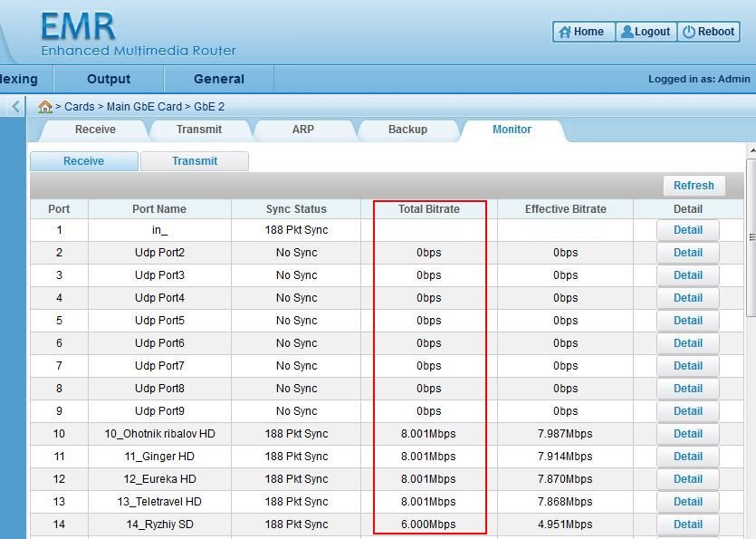Click the home breadcrumb icon
Image resolution: width=756 pixels, height=539 pixels.
[45, 107]
